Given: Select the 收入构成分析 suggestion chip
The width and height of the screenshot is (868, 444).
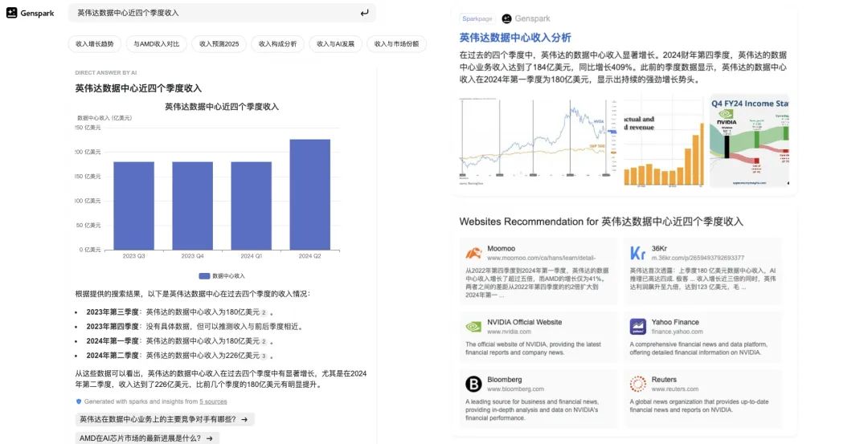Looking at the screenshot, I should (x=278, y=43).
